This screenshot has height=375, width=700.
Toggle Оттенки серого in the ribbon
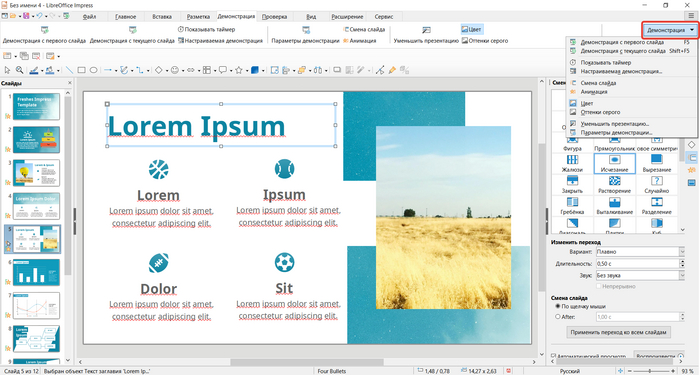485,41
